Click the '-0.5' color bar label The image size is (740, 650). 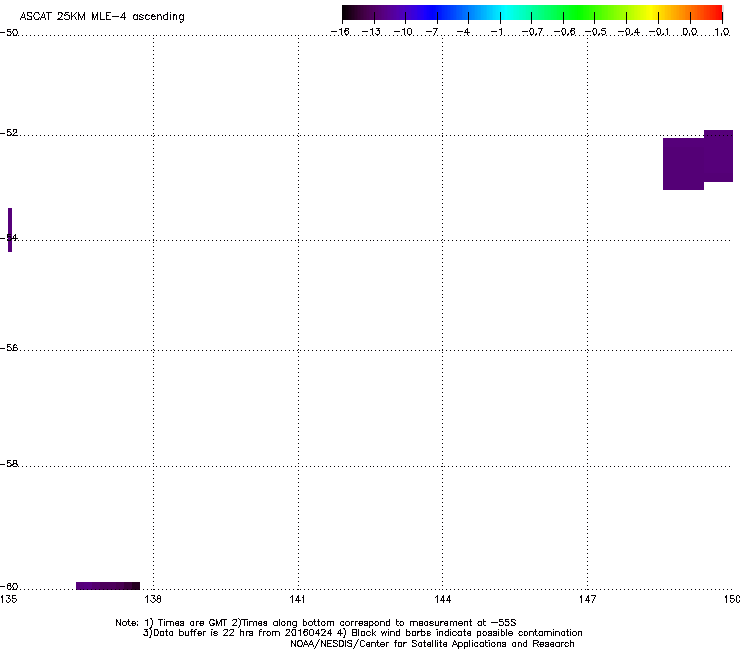tap(596, 32)
